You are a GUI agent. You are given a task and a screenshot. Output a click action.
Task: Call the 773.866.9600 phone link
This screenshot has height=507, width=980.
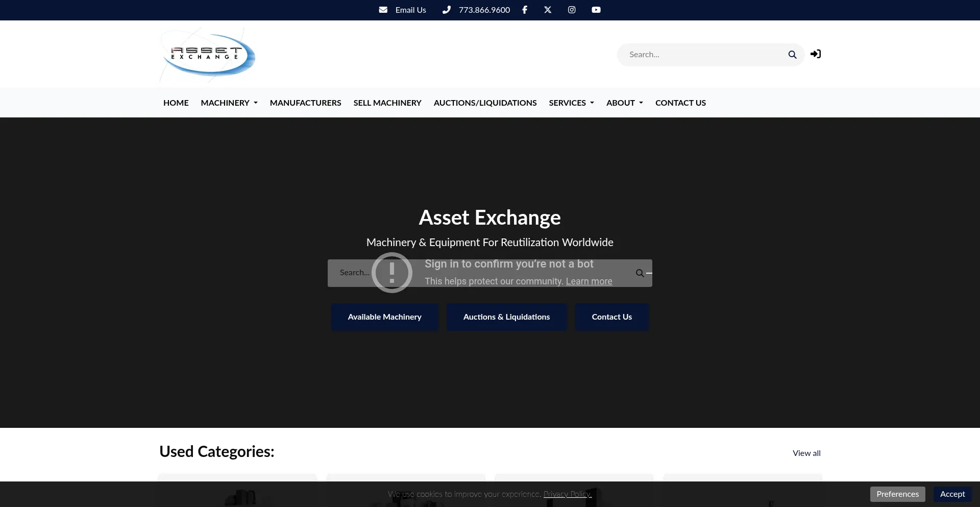(x=484, y=10)
